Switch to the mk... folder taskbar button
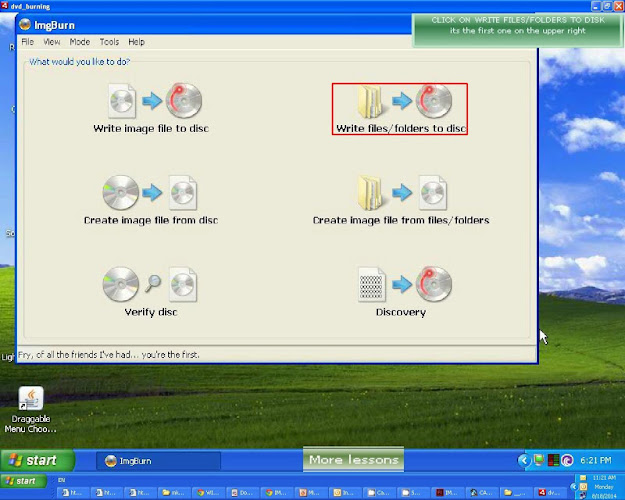 tap(174, 493)
